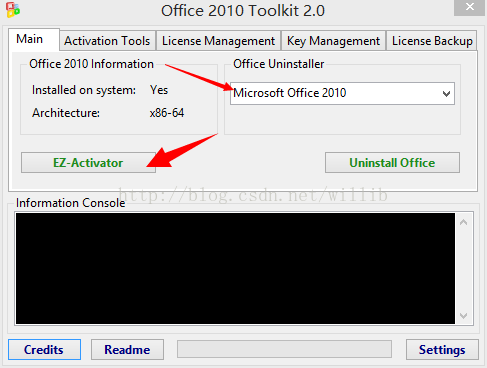Click the console scrollbar up arrow
This screenshot has height=368, width=487.
click(464, 222)
